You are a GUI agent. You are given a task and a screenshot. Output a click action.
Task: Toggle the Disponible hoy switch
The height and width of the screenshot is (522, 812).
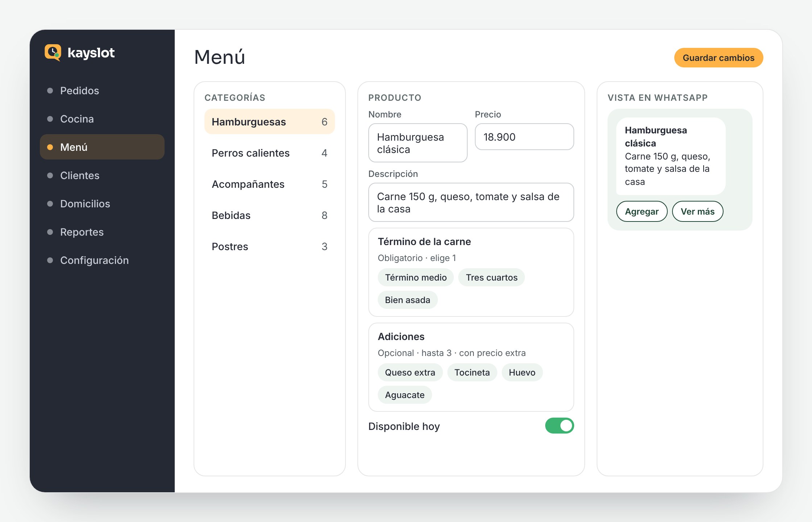(x=559, y=426)
